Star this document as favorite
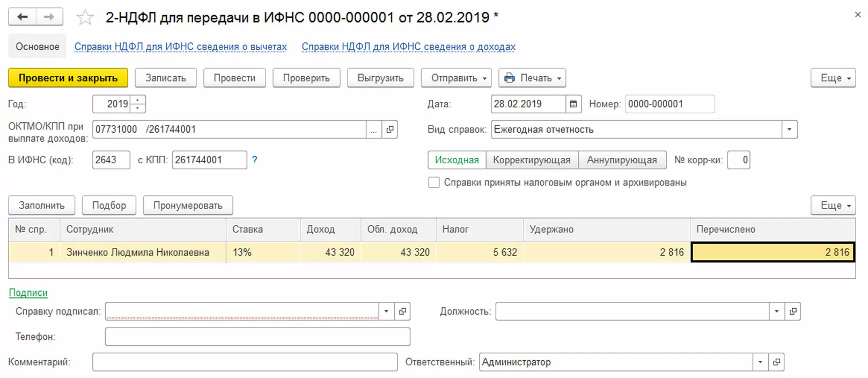 coord(85,18)
